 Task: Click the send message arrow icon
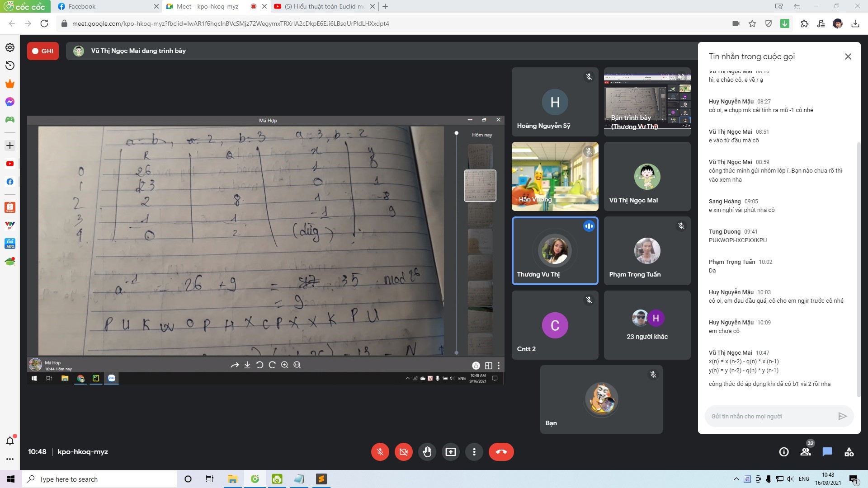coord(842,416)
